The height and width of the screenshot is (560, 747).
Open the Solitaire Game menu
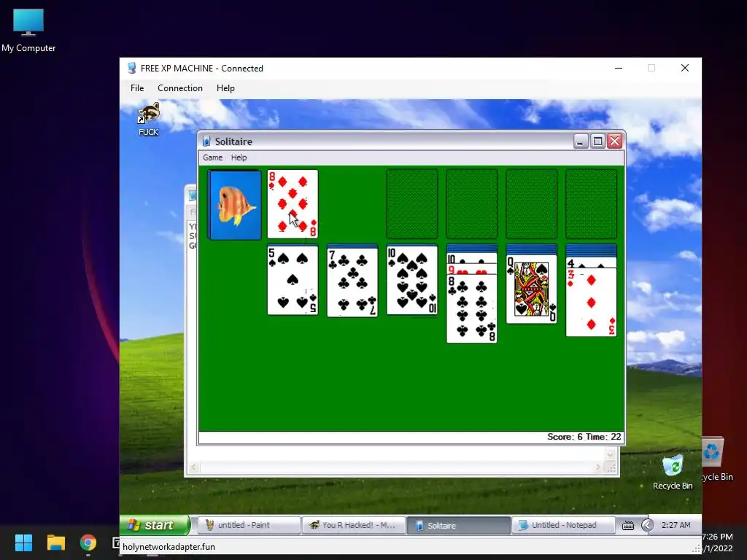click(212, 157)
